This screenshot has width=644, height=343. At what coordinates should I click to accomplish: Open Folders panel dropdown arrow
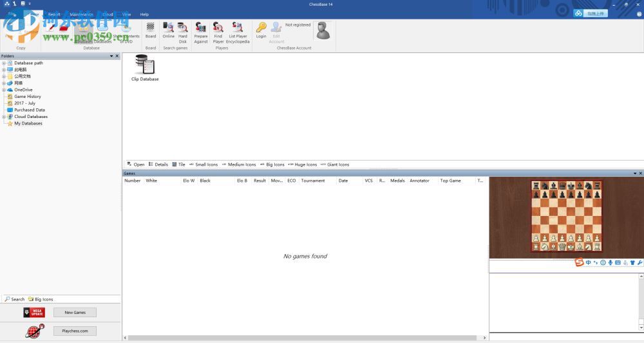pyautogui.click(x=111, y=56)
